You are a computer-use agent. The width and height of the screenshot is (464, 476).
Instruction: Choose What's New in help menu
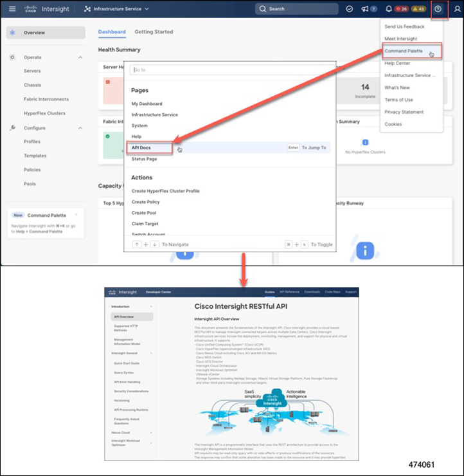397,87
